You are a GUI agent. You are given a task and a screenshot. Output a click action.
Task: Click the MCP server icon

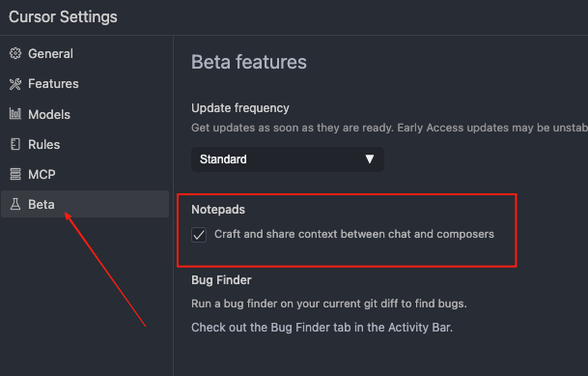15,174
